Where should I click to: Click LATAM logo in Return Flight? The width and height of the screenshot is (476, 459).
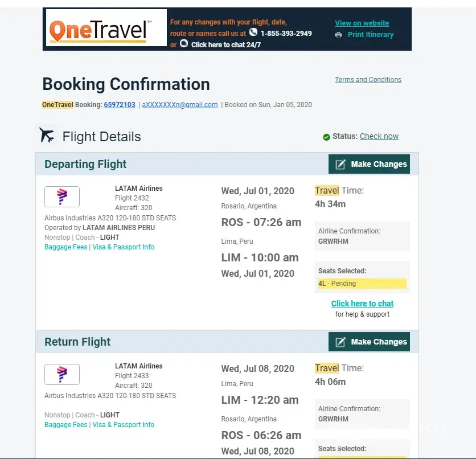pyautogui.click(x=62, y=375)
